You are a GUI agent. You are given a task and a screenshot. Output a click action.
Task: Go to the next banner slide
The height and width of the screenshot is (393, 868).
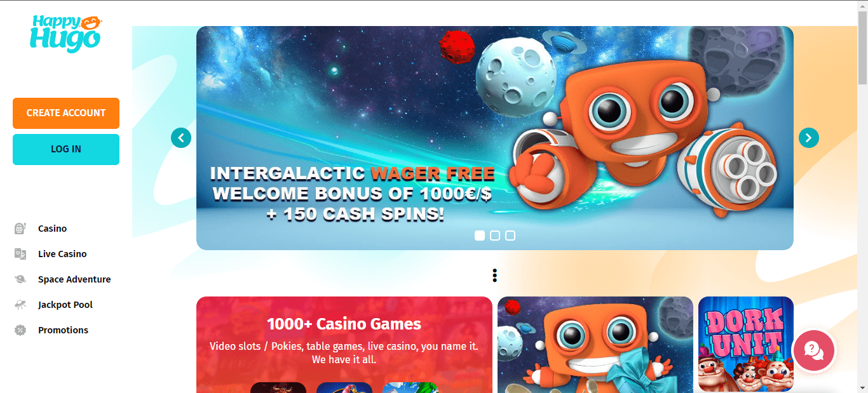click(809, 138)
